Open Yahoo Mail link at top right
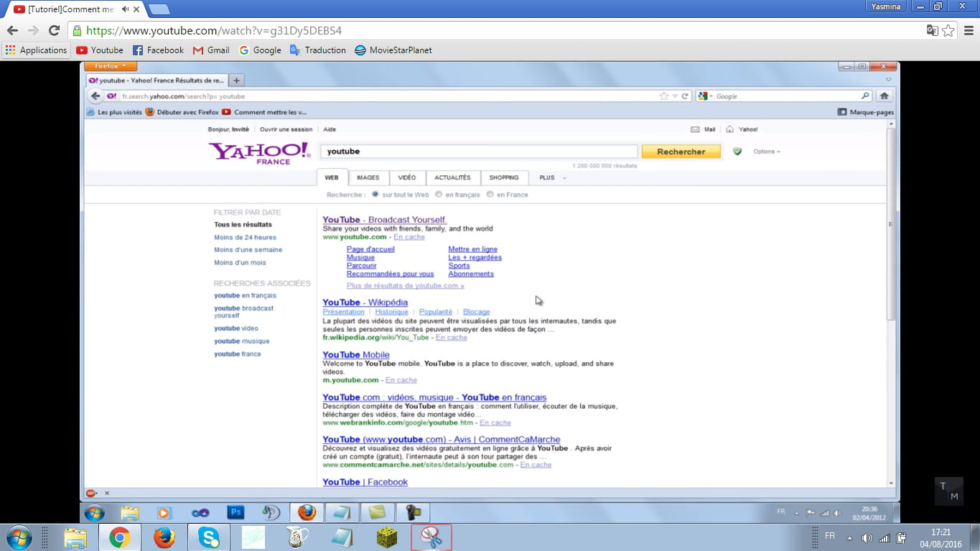The image size is (980, 551). [703, 129]
